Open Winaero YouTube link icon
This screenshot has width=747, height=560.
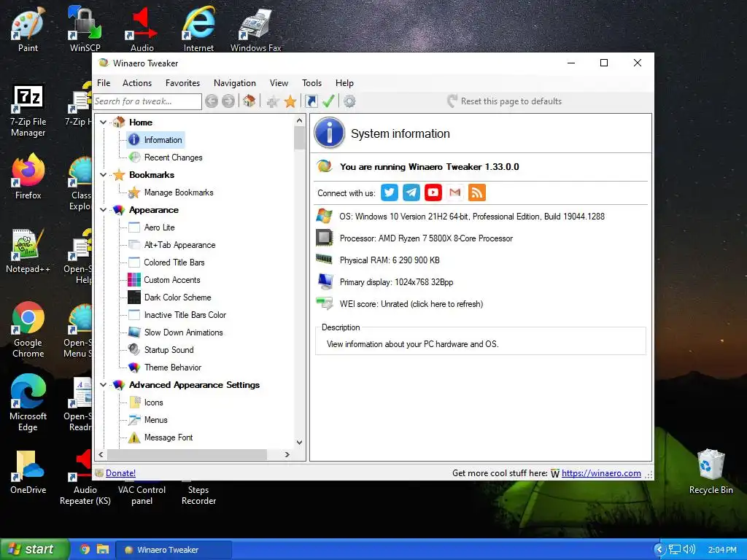(433, 192)
